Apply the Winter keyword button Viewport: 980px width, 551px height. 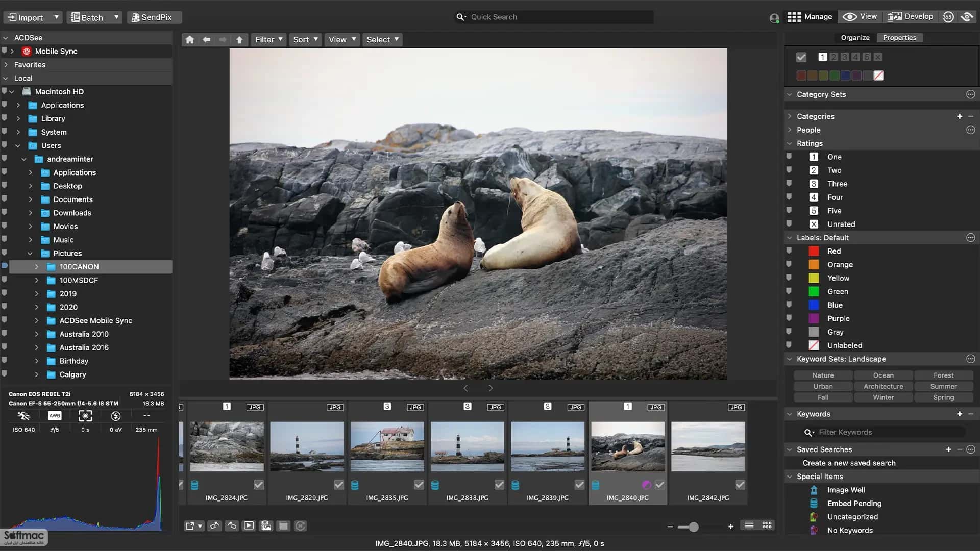tap(883, 398)
